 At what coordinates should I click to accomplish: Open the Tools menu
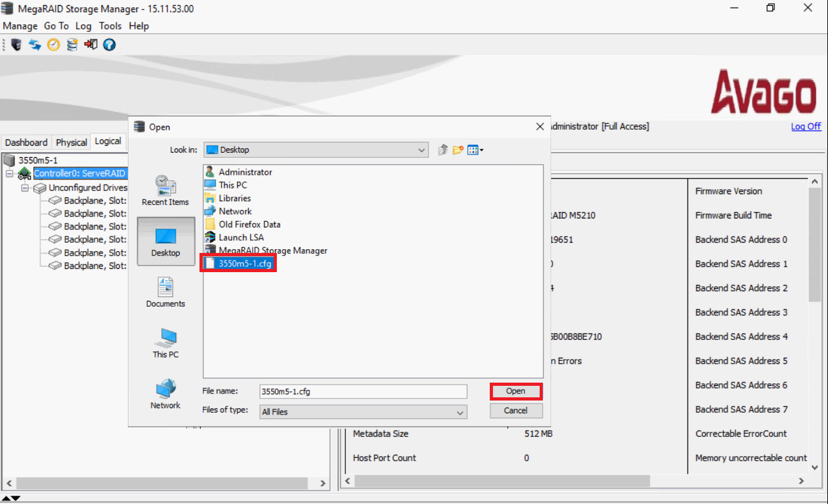pyautogui.click(x=110, y=26)
